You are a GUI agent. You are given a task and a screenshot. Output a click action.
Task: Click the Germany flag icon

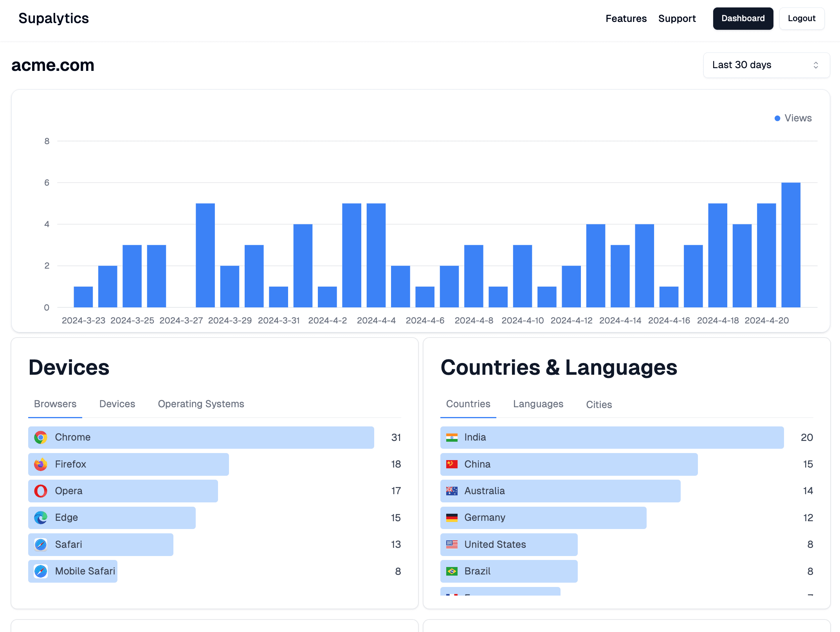click(452, 518)
